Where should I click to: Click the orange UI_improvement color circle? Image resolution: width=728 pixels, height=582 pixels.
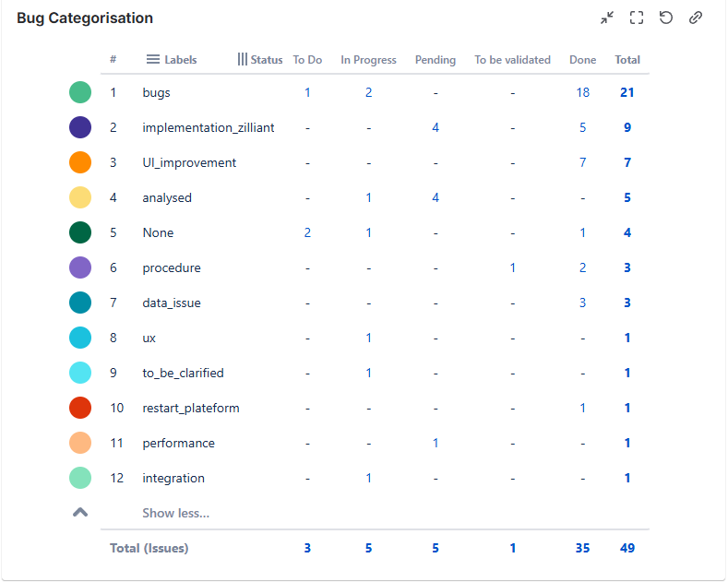(80, 162)
